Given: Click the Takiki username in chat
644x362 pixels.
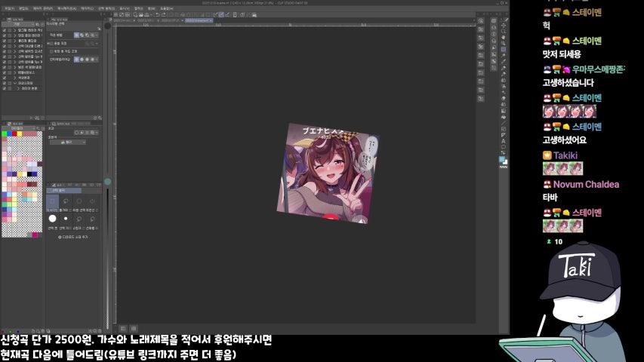Looking at the screenshot, I should pyautogui.click(x=565, y=155).
